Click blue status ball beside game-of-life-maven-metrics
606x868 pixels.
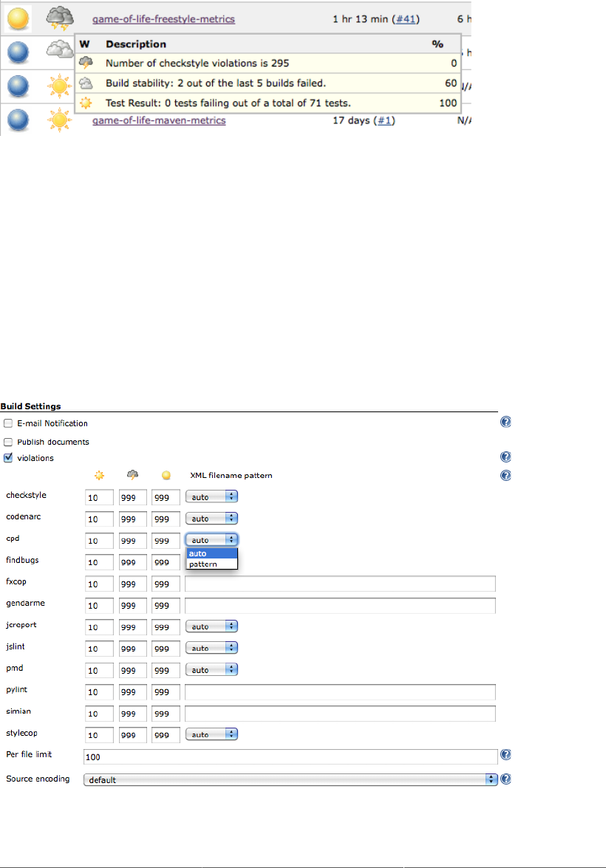point(18,120)
